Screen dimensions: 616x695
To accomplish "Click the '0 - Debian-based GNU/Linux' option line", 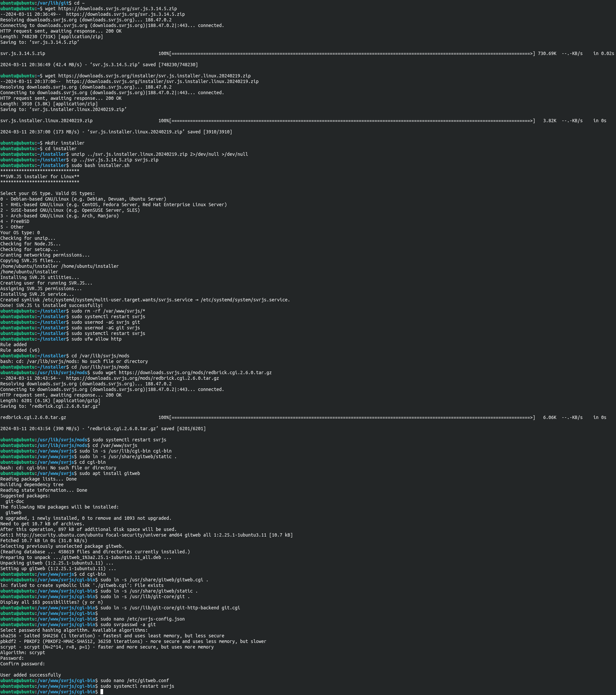I will tap(83, 199).
